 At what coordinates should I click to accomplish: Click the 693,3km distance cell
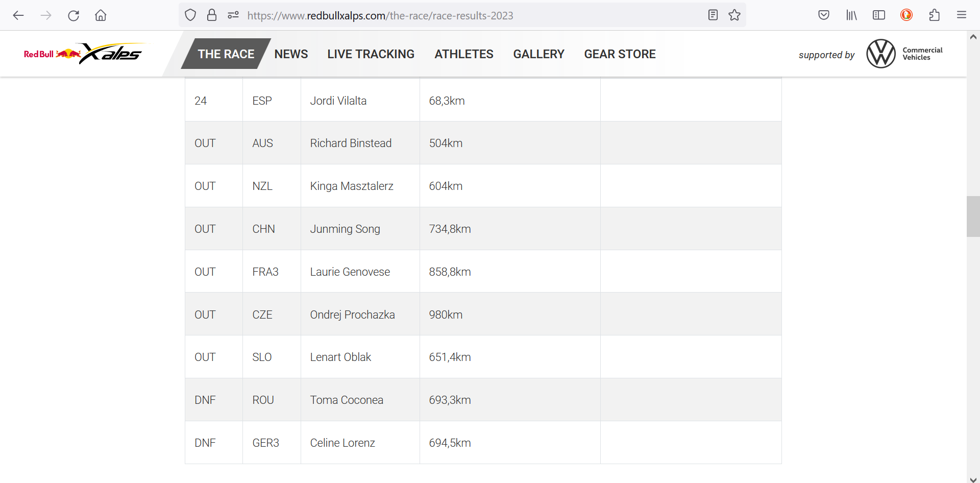[510, 400]
